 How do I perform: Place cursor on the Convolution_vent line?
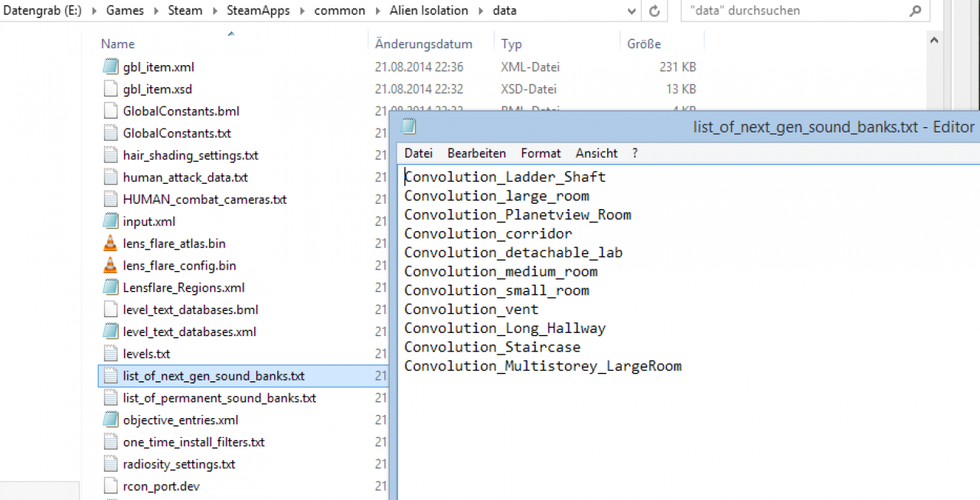(x=472, y=309)
